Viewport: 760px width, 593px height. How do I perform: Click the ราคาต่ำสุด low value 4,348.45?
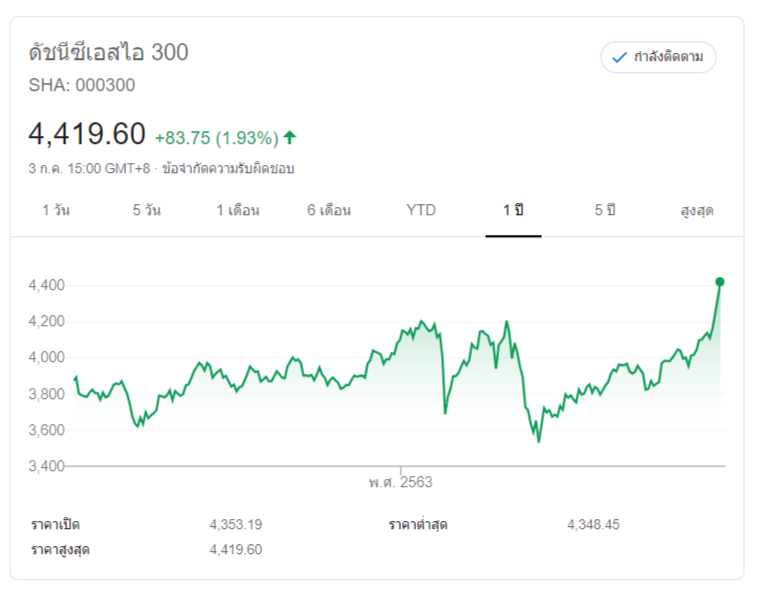click(593, 524)
